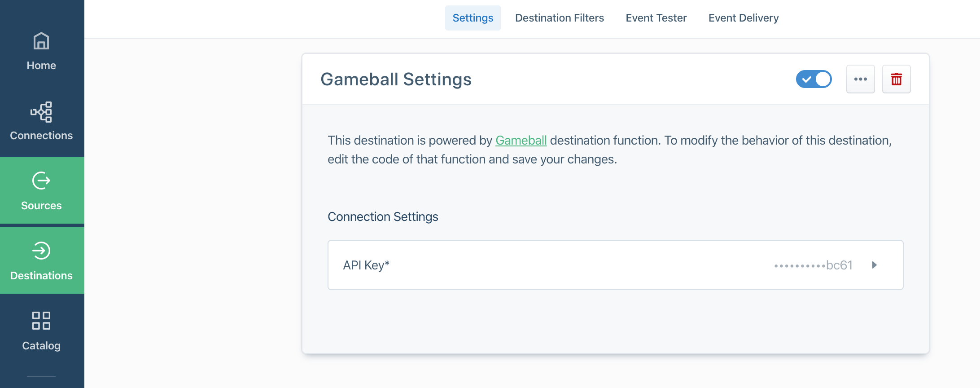Open the Destination Filters tab
980x388 pixels.
[x=559, y=18]
